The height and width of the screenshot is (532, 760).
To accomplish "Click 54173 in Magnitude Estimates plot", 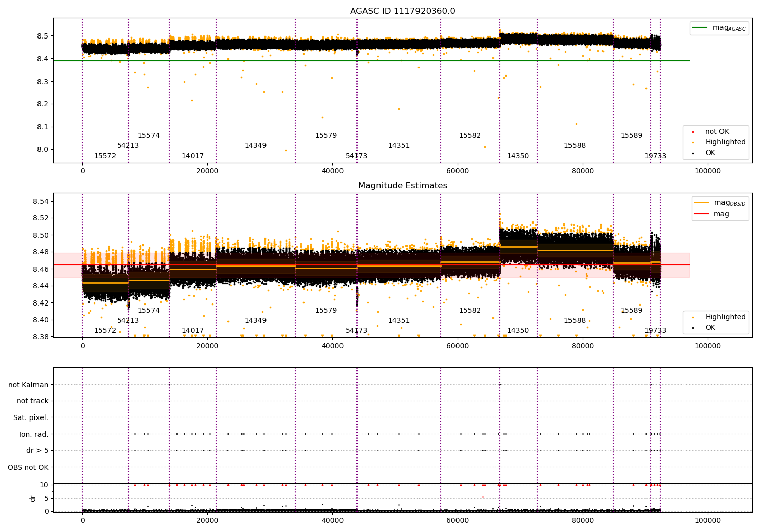I will point(356,331).
